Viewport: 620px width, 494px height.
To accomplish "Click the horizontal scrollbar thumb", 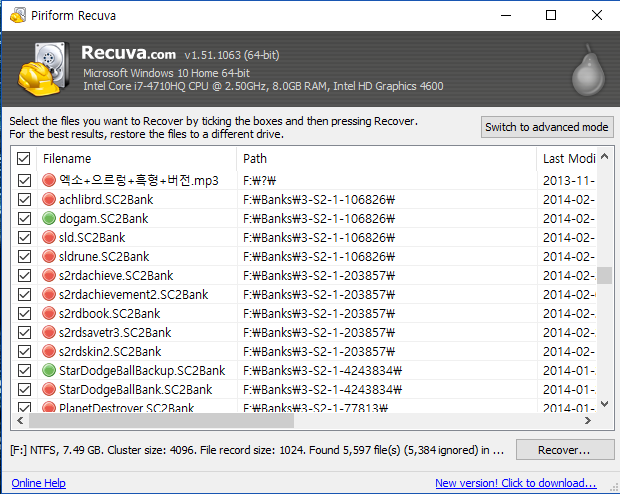I will [161, 420].
